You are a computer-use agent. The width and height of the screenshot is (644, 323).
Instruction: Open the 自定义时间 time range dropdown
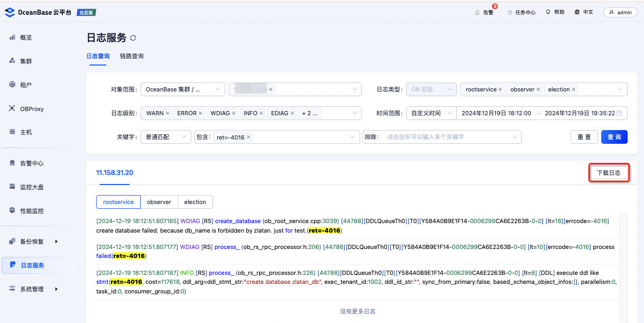tap(431, 113)
